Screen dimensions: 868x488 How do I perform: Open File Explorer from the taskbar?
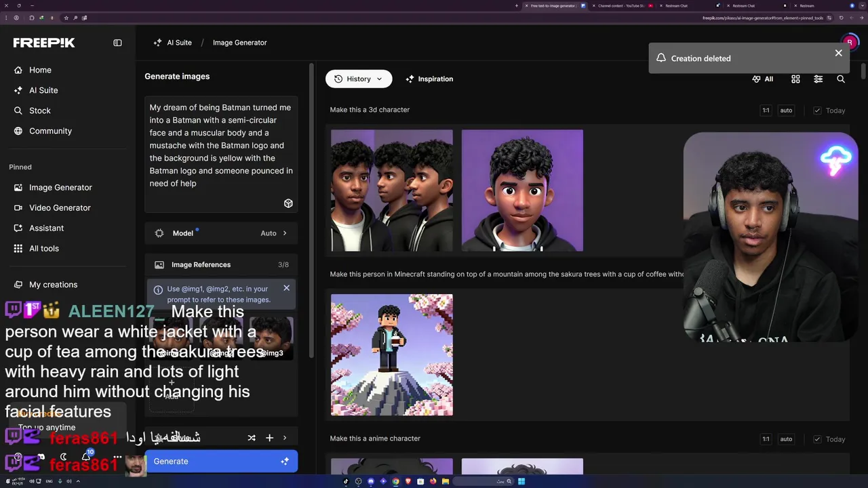[446, 481]
